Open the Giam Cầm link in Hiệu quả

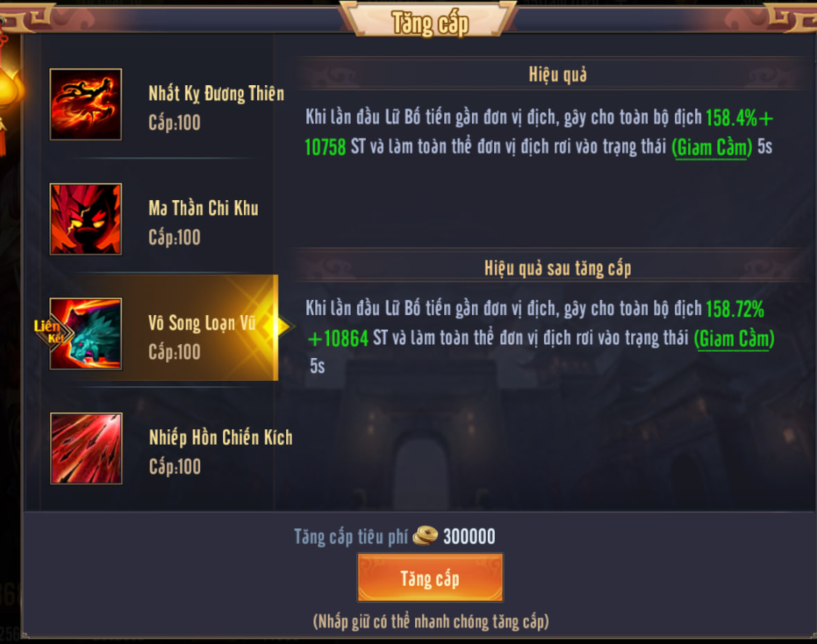click(x=712, y=148)
